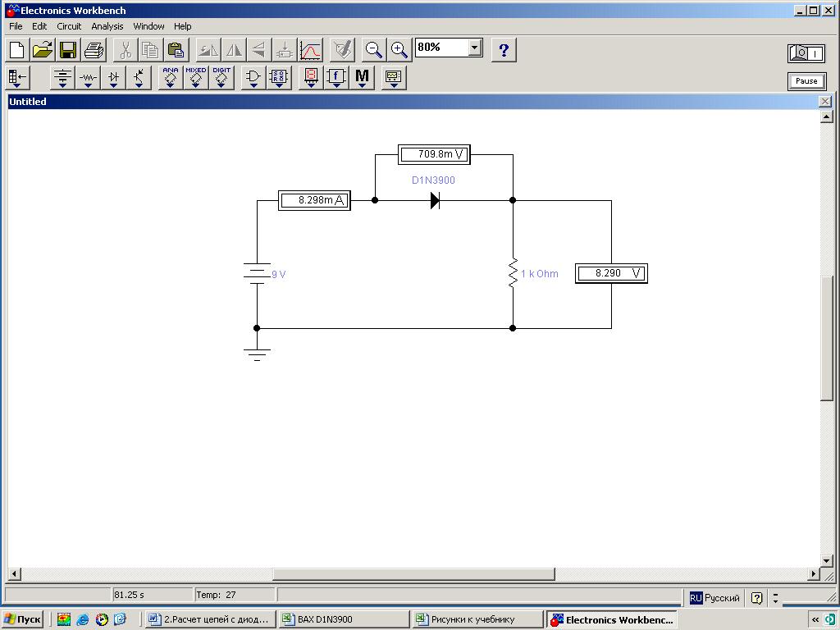Open the Controls parts bin
The height and width of the screenshot is (630, 840).
point(336,77)
